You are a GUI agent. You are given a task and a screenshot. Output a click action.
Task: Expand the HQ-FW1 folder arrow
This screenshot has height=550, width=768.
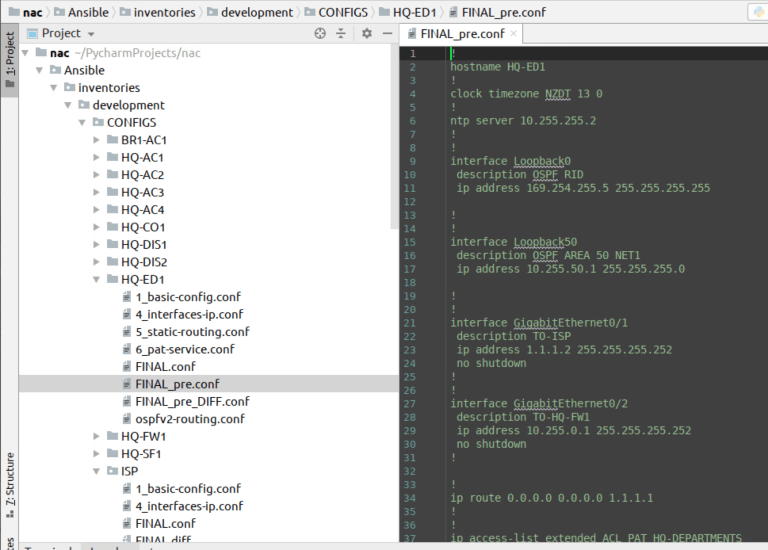pos(96,436)
